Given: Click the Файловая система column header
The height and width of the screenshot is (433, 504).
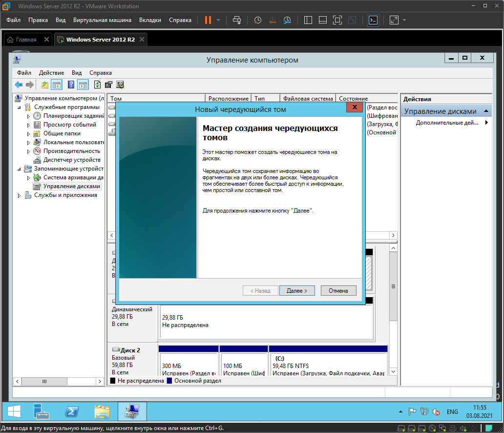Looking at the screenshot, I should point(308,98).
